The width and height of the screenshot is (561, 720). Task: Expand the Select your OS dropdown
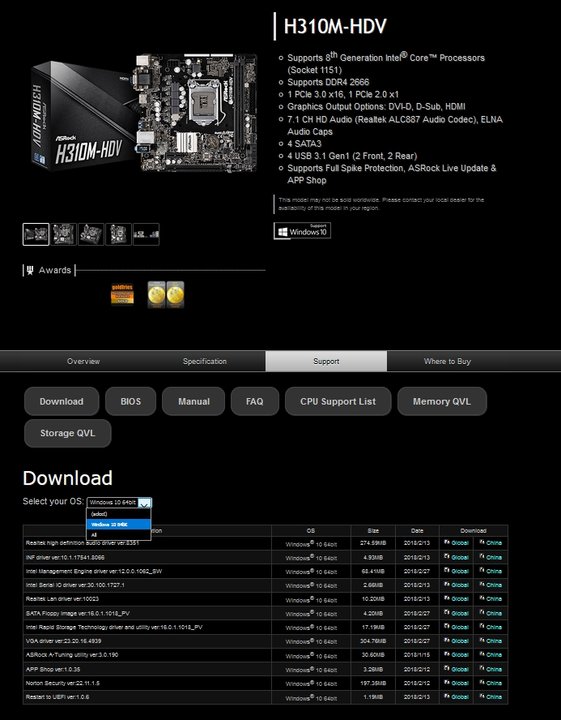pyautogui.click(x=119, y=502)
